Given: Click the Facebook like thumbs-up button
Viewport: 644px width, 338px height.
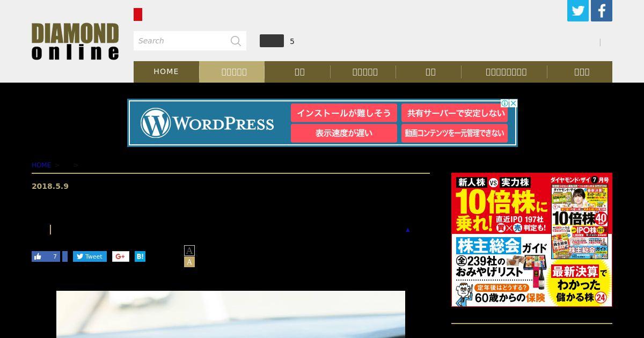Looking at the screenshot, I should tap(46, 256).
